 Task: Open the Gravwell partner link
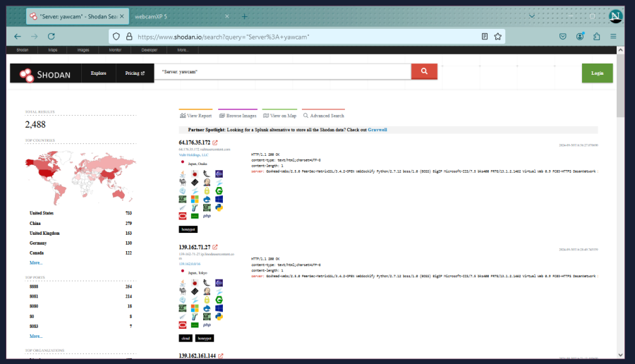pos(377,130)
